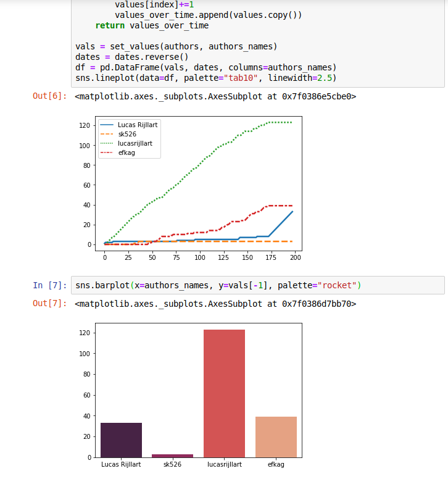Select the AxesSubplot at 0x7f0386d7bb70 output text
This screenshot has width=448, height=479.
point(215,304)
